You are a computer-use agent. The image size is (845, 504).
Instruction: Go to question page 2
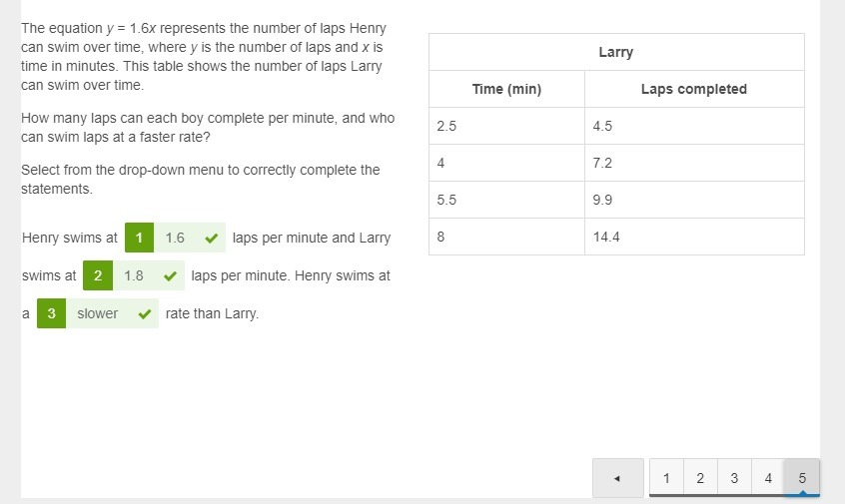tap(700, 478)
